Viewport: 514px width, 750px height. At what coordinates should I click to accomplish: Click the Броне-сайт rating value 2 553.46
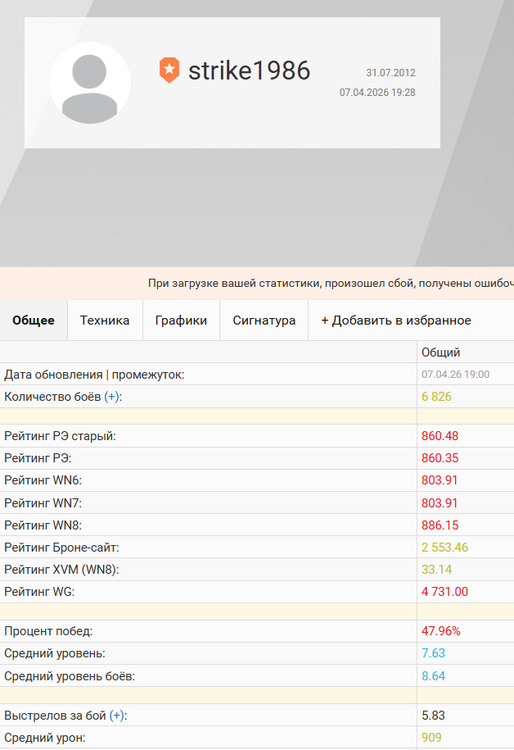(x=445, y=547)
